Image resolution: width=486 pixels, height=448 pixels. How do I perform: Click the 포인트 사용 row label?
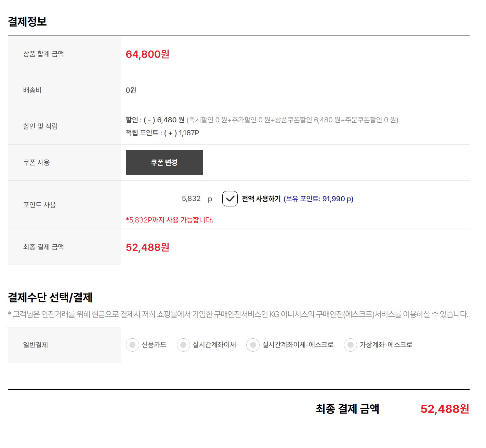pyautogui.click(x=39, y=205)
